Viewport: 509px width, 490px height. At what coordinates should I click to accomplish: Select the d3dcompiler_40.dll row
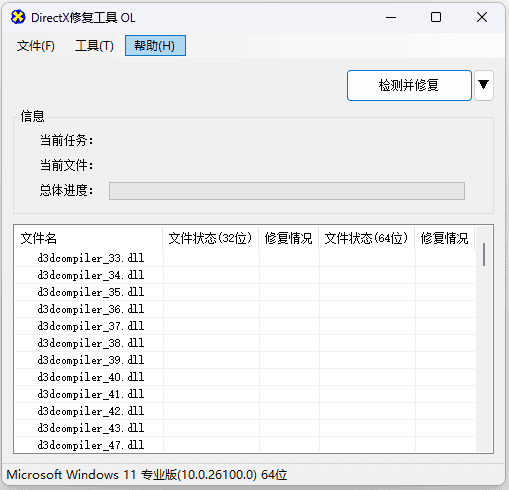(x=245, y=377)
